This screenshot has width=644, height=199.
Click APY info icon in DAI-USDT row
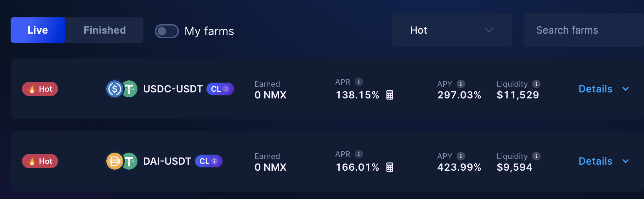pyautogui.click(x=461, y=156)
